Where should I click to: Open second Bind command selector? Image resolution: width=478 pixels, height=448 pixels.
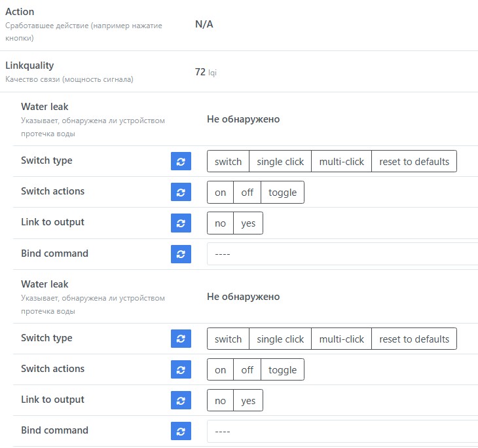click(x=342, y=432)
